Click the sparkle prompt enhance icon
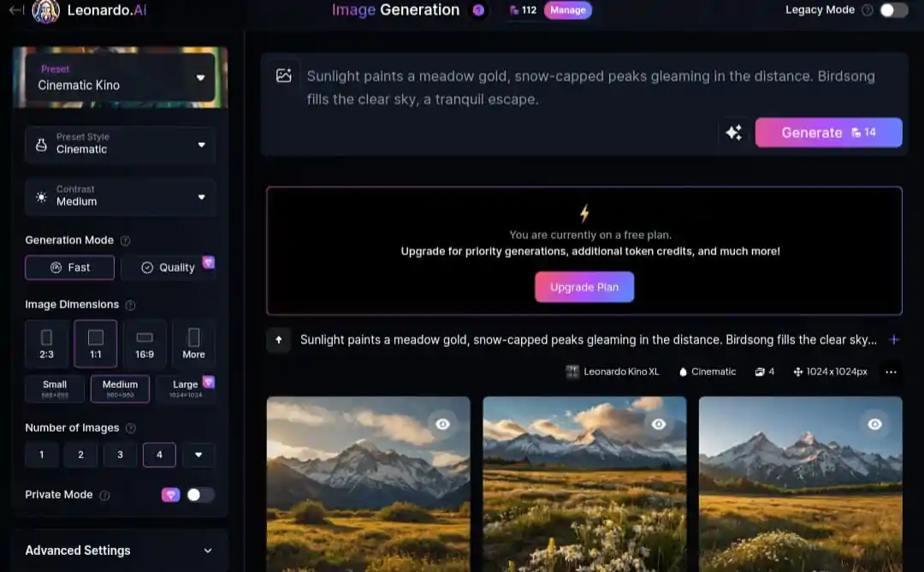The image size is (924, 572). tap(733, 133)
